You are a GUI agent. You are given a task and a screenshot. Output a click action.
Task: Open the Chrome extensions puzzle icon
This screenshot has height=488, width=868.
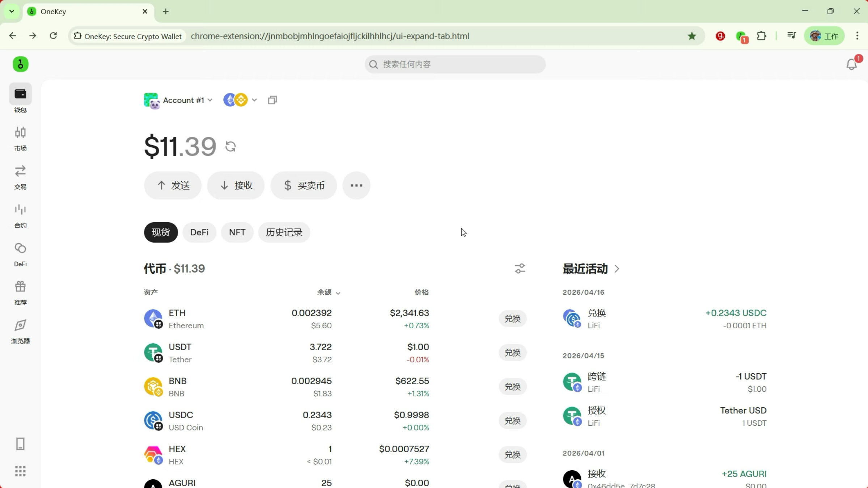tap(762, 36)
